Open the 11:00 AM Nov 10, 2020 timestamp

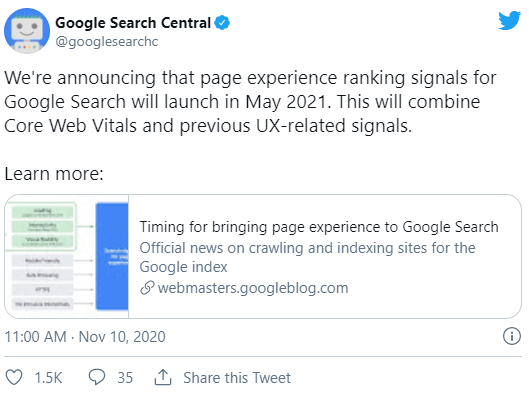[x=85, y=337]
